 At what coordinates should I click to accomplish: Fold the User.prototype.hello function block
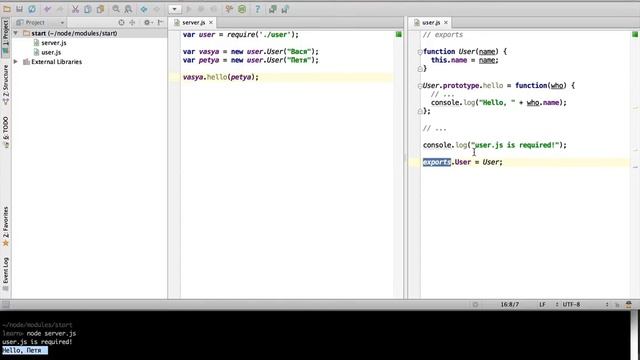(x=420, y=86)
